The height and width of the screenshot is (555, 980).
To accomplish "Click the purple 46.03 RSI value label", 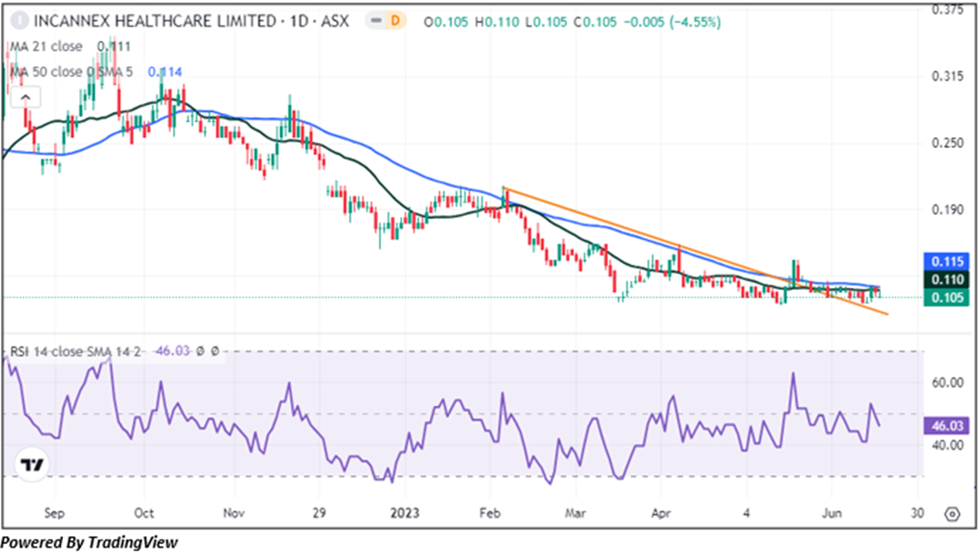I will tap(947, 426).
